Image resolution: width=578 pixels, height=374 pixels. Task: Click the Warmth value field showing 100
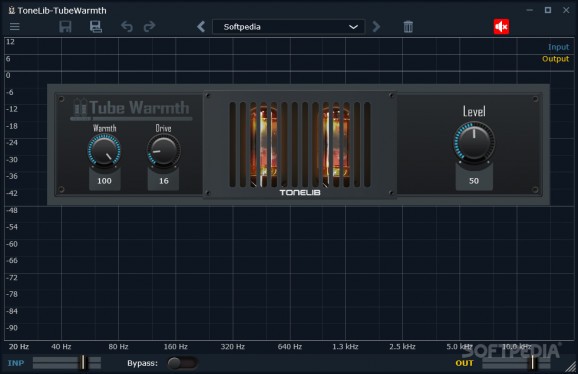click(x=104, y=181)
